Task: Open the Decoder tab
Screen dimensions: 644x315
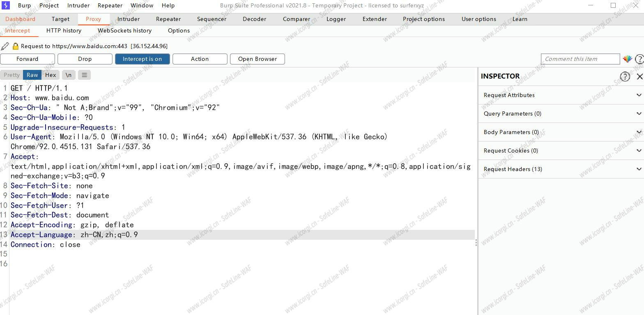Action: (x=254, y=19)
